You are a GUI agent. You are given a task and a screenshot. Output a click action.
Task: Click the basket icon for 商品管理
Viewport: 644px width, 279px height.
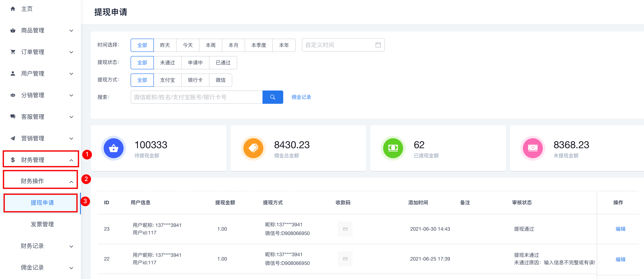[x=13, y=31]
